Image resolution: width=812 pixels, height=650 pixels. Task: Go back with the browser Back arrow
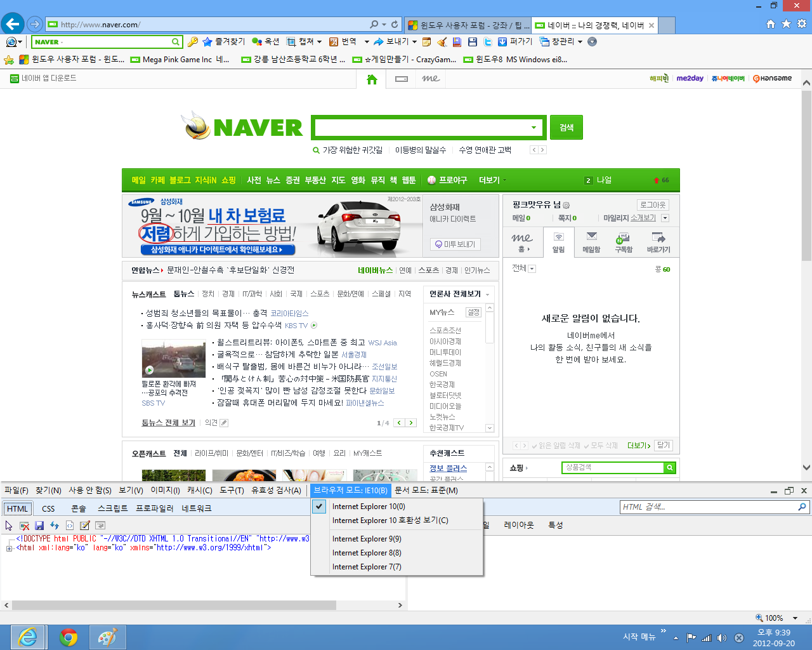13,24
